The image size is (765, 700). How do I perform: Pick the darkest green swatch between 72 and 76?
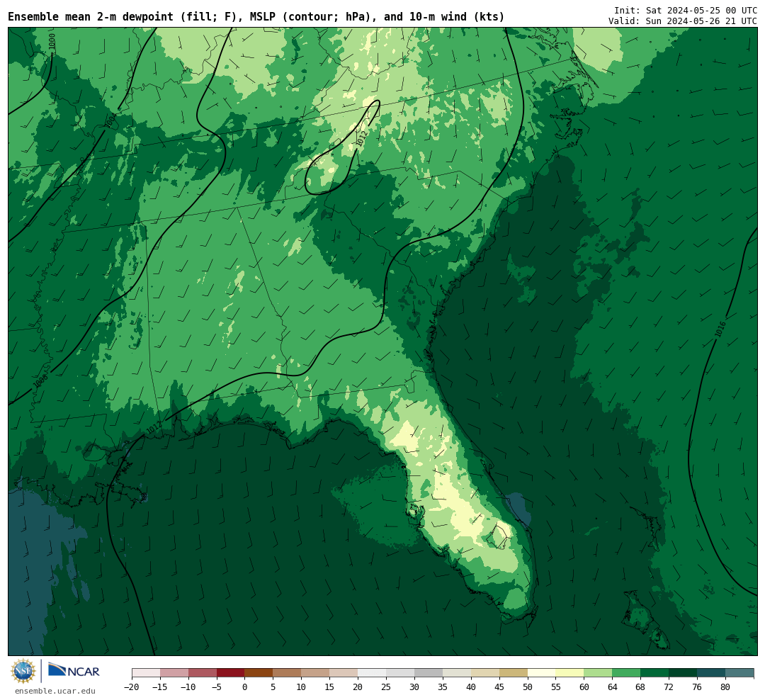point(684,673)
